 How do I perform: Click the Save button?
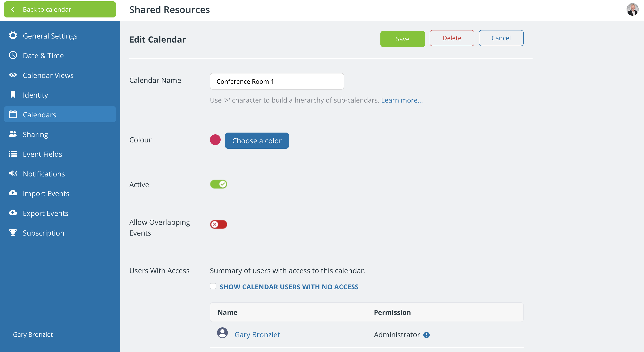coord(403,39)
